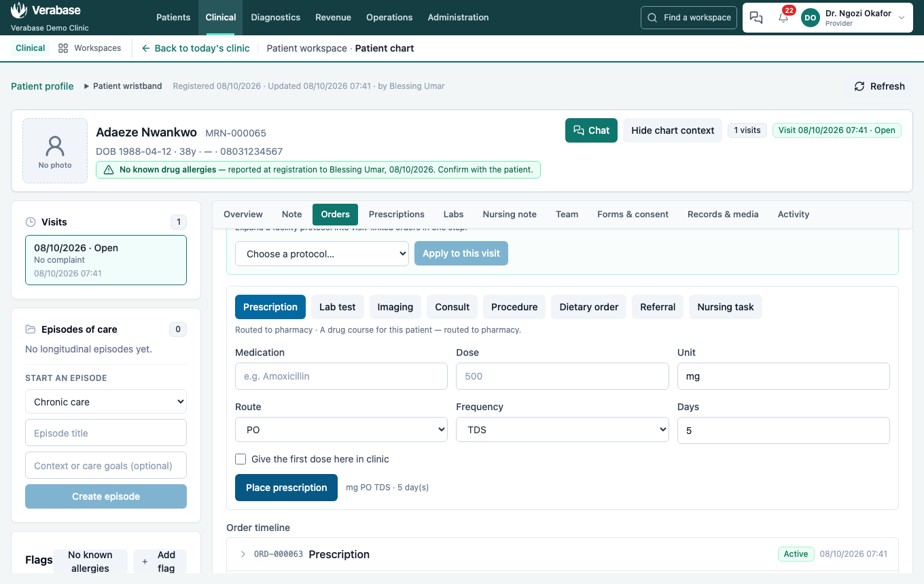Click the DO user avatar circle
Screen dimensions: 924x584
811,18
